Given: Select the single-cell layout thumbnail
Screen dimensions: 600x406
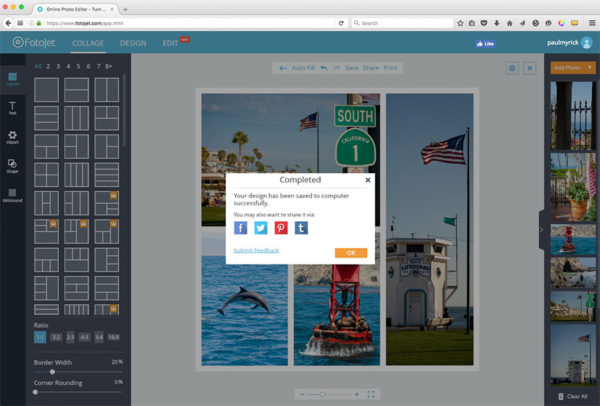Looking at the screenshot, I should click(x=46, y=90).
